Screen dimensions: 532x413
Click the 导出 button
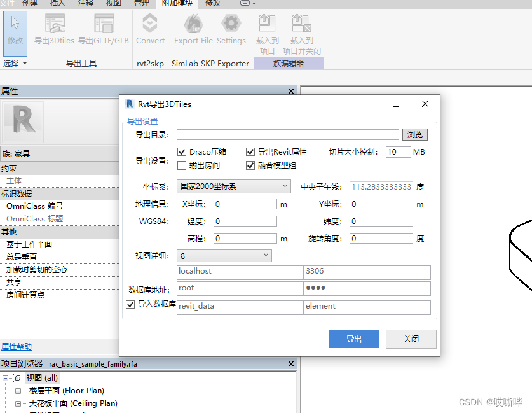(x=353, y=339)
